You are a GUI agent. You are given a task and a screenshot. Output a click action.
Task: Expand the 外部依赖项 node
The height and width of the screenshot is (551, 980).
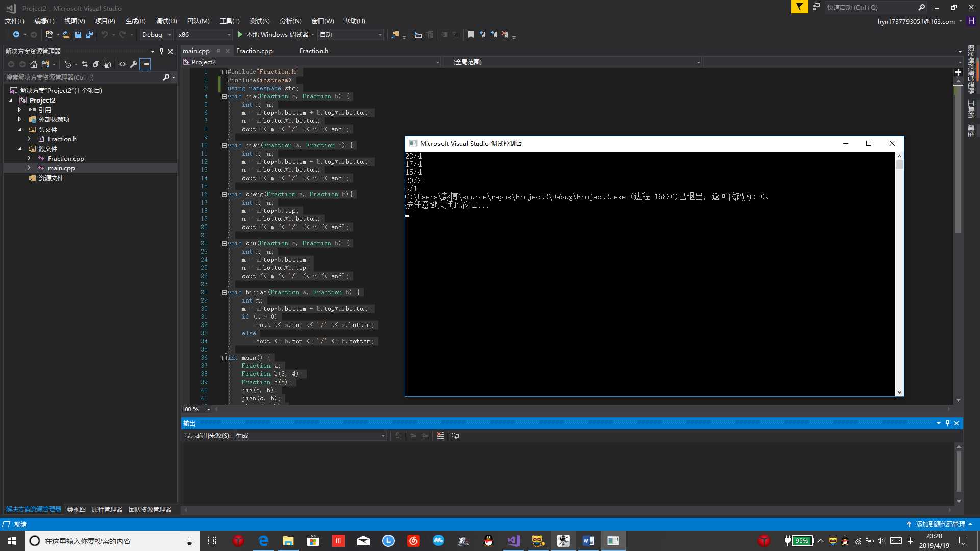[x=20, y=119]
